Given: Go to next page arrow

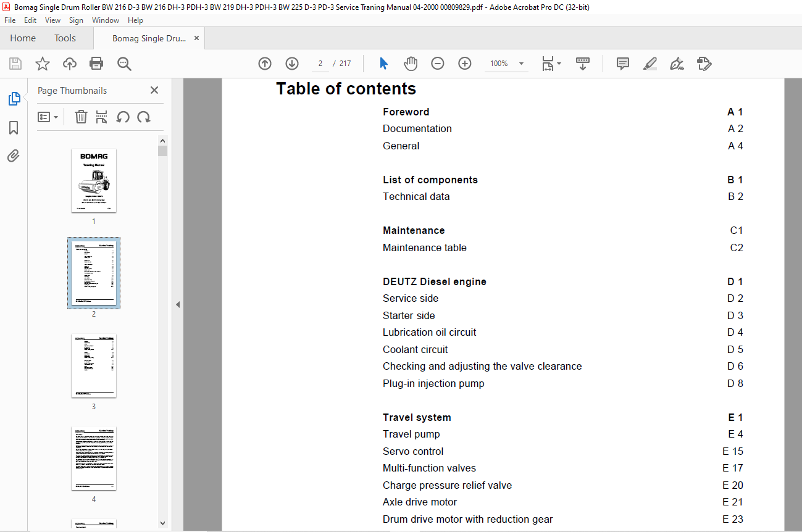Looking at the screenshot, I should pyautogui.click(x=292, y=64).
